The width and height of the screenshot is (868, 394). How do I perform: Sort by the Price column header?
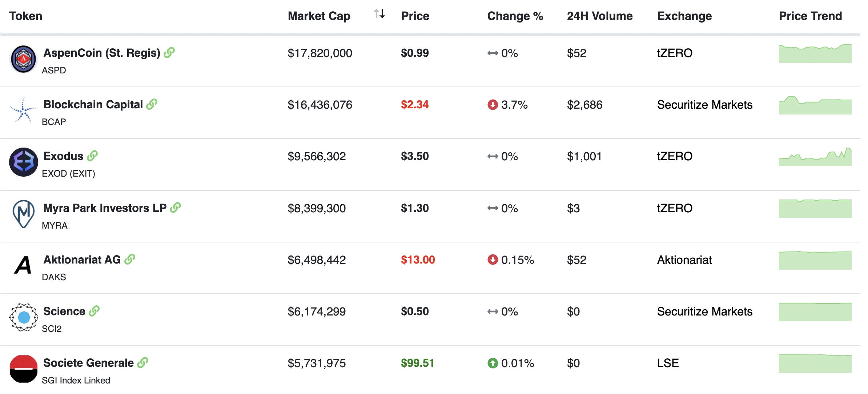415,16
